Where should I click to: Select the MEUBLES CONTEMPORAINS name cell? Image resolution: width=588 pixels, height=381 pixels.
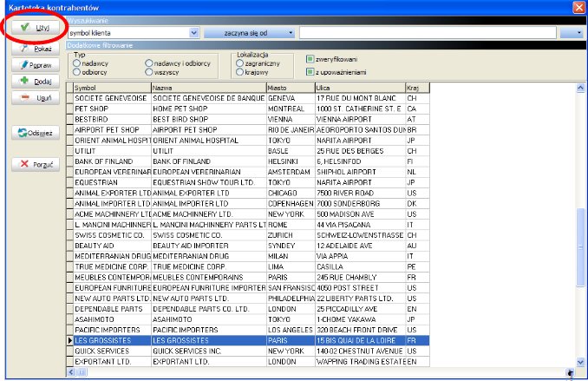point(209,278)
